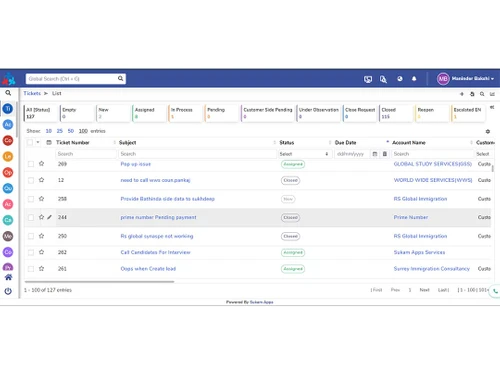Open the 'Pop up issue' ticket link
This screenshot has width=500, height=375.
click(136, 164)
